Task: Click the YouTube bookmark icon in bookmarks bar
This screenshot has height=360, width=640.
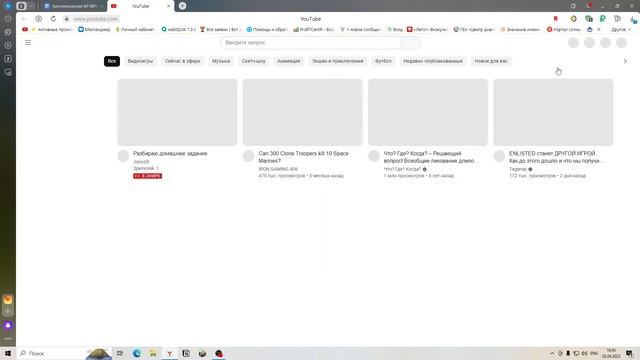Action: click(x=25, y=29)
